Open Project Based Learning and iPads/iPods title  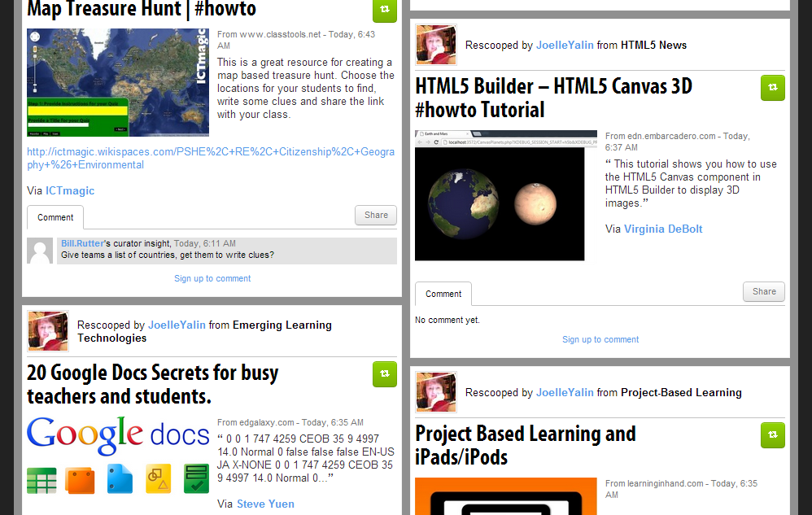(525, 445)
